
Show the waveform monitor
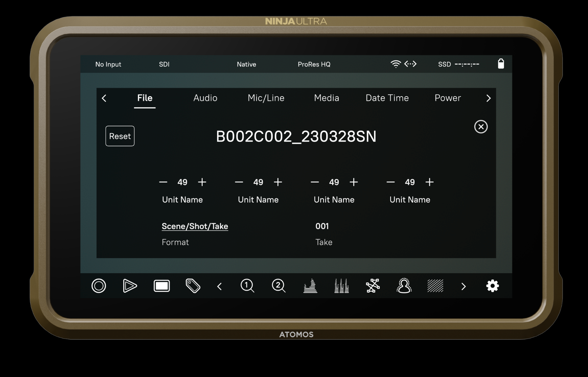pyautogui.click(x=309, y=286)
